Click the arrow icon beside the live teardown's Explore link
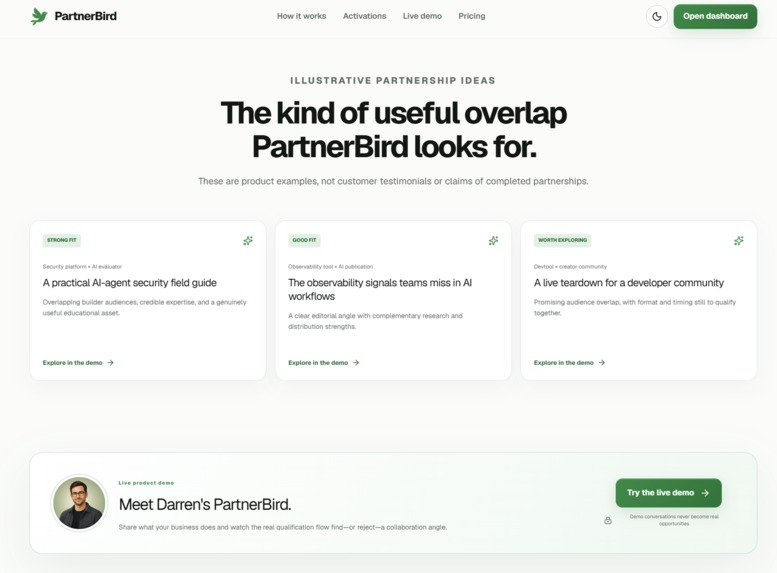Image resolution: width=777 pixels, height=573 pixels. 602,363
